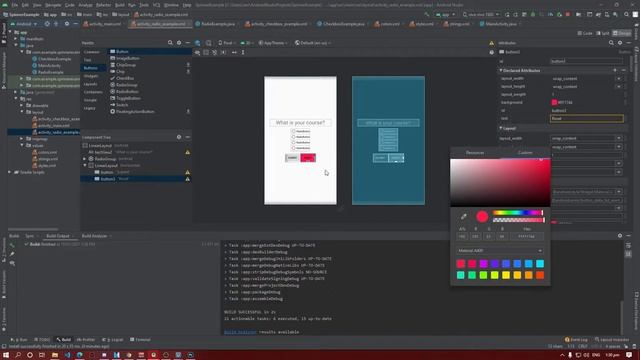The width and height of the screenshot is (640, 360).
Task: Click first radio button in design preview
Action: coord(293,131)
